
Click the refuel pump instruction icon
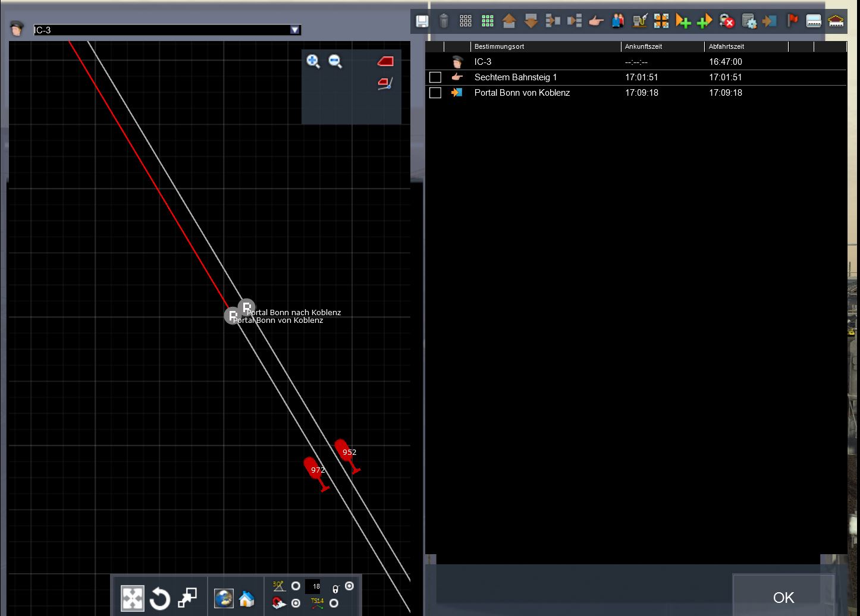point(639,21)
